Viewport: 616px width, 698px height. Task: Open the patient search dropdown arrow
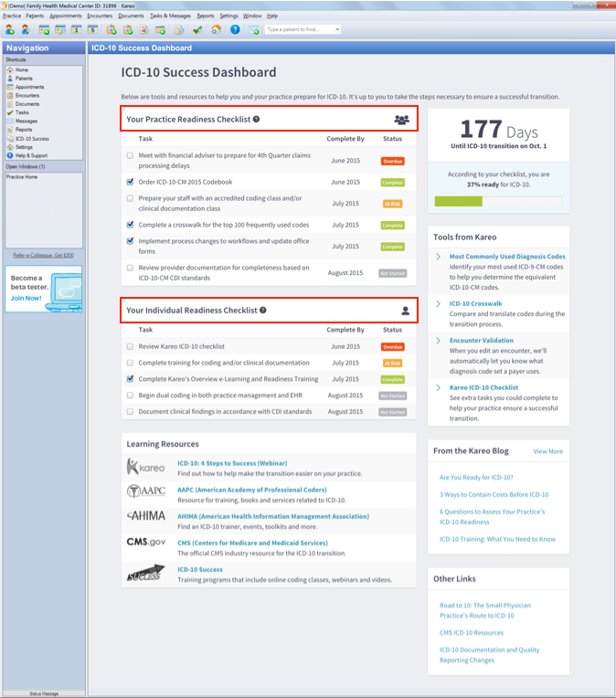pyautogui.click(x=337, y=29)
